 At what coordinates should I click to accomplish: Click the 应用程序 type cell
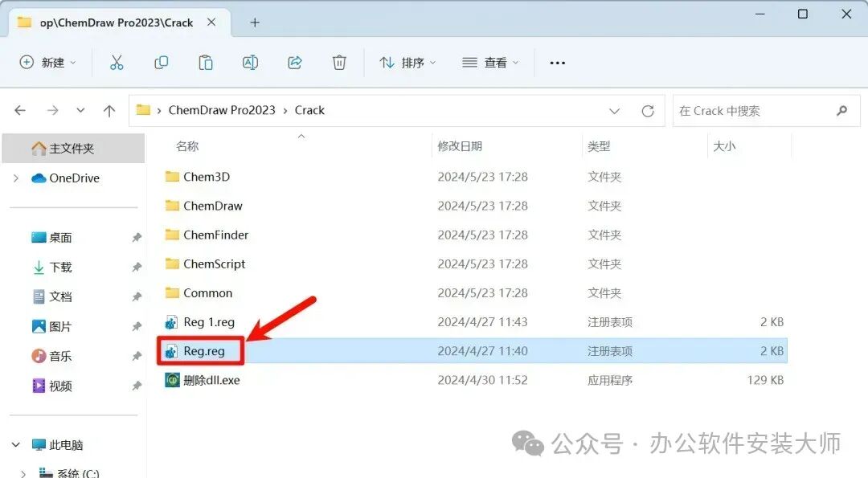tap(610, 380)
